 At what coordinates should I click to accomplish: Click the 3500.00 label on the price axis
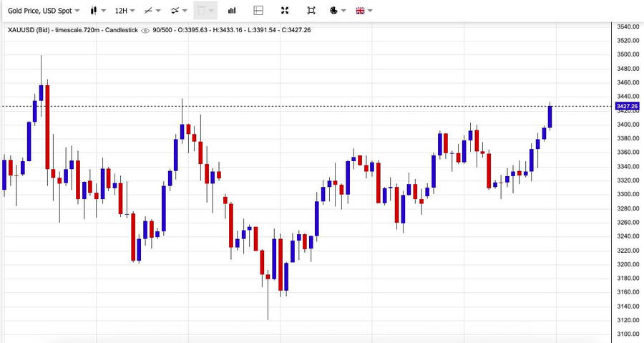click(628, 54)
